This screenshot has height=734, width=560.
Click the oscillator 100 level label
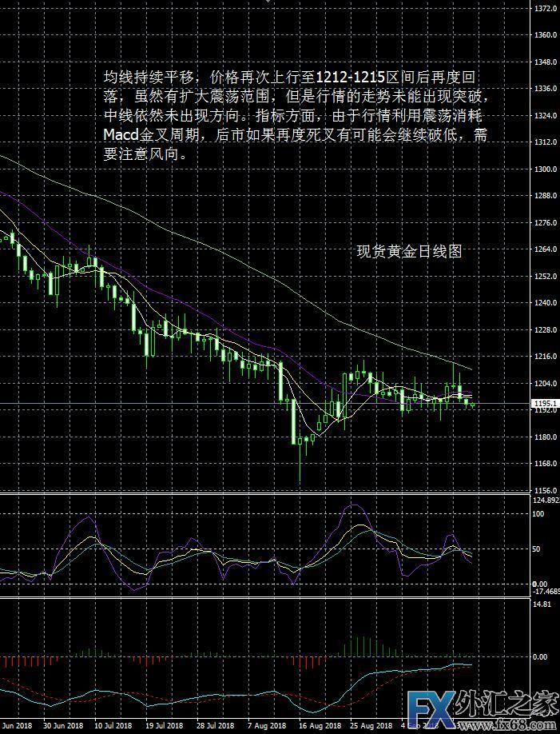[x=538, y=514]
